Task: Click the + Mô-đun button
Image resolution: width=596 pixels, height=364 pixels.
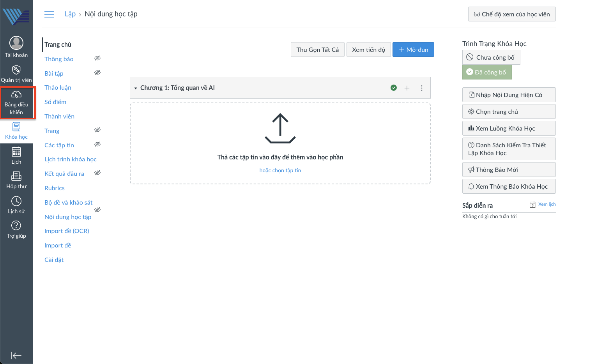Action: tap(413, 50)
